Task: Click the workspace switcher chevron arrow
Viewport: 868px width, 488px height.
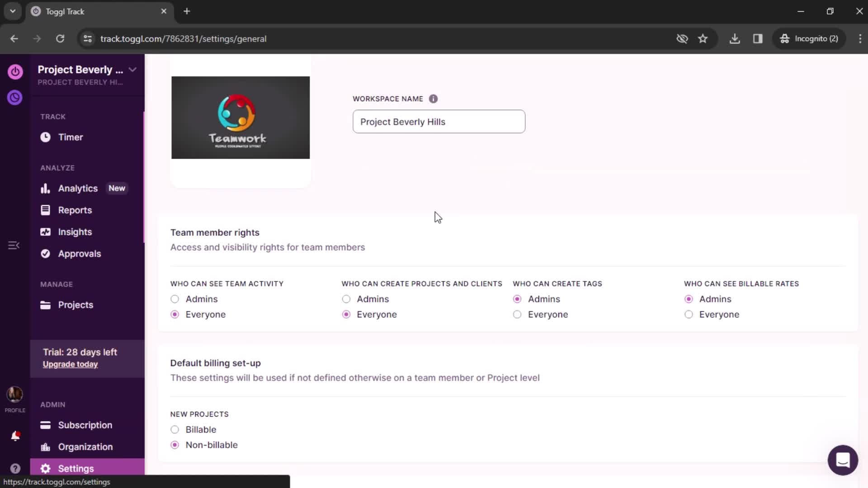Action: tap(132, 70)
